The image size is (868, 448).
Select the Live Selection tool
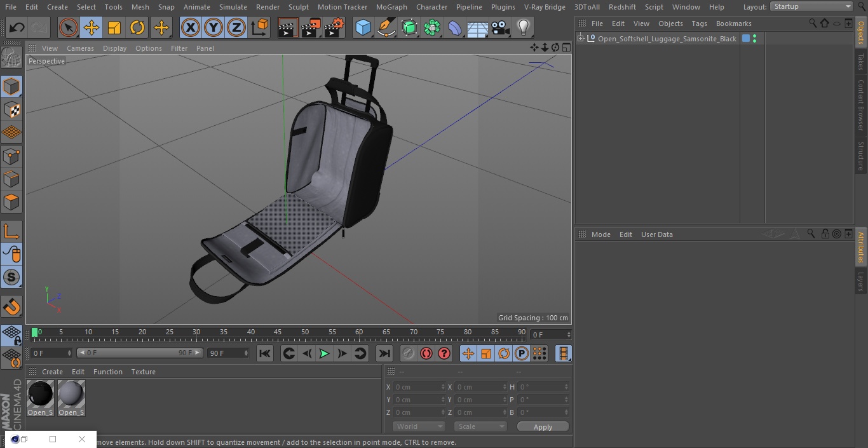coord(69,27)
